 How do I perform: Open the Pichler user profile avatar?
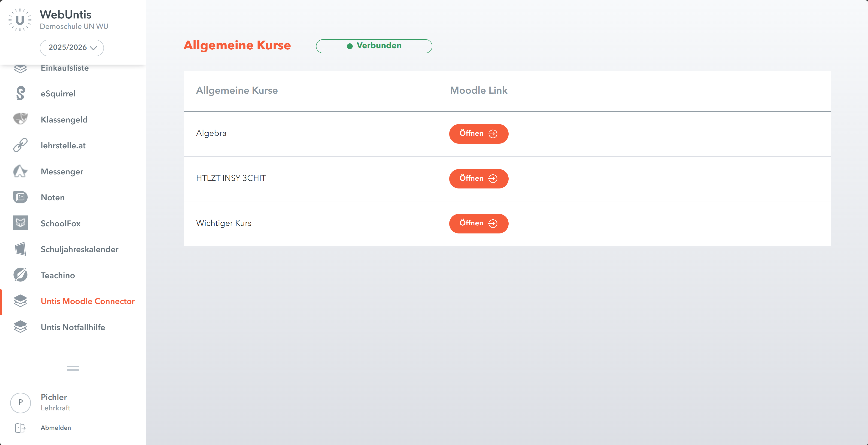(x=21, y=403)
